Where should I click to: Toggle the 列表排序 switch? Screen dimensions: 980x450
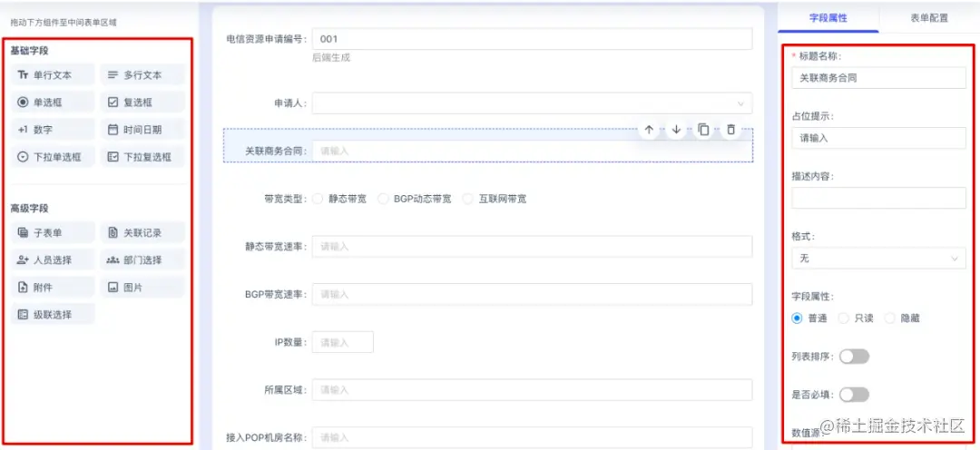click(854, 357)
